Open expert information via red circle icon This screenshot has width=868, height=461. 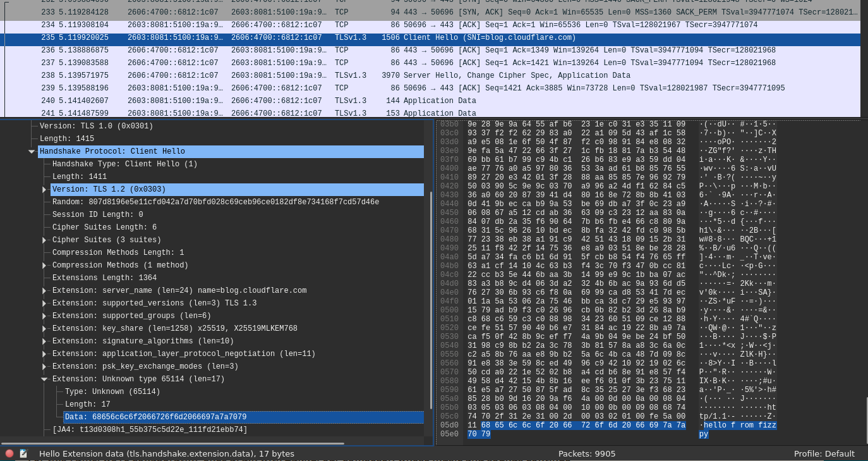click(9, 453)
